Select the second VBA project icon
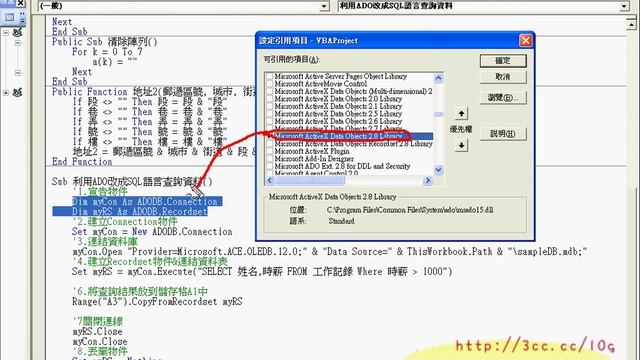This screenshot has height=360, width=640. point(17,93)
